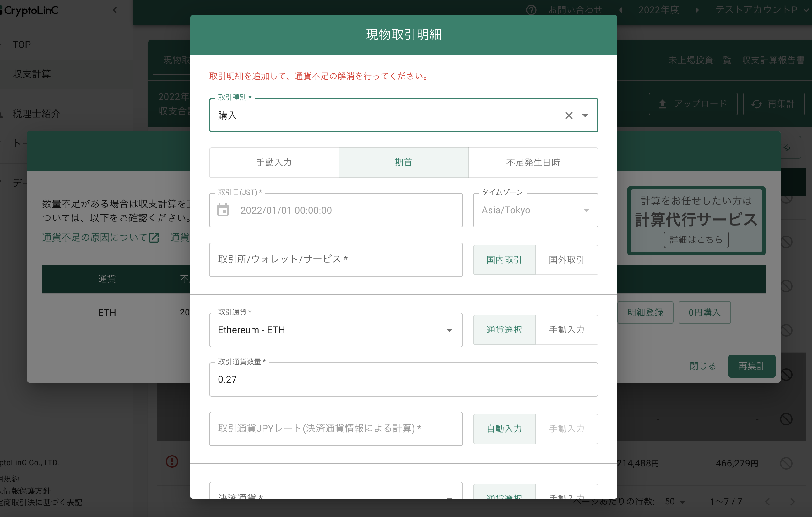Click the ETH cell in shortage table
The width and height of the screenshot is (812, 517).
[107, 312]
